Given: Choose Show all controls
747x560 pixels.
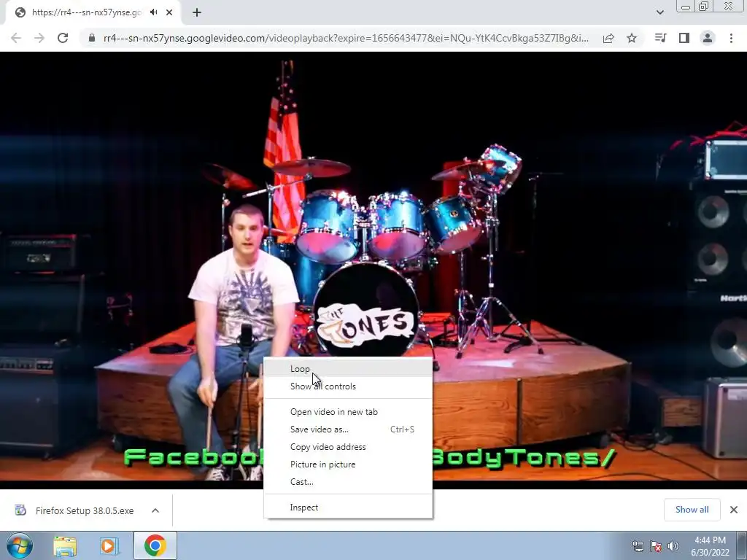Looking at the screenshot, I should pyautogui.click(x=348, y=386).
